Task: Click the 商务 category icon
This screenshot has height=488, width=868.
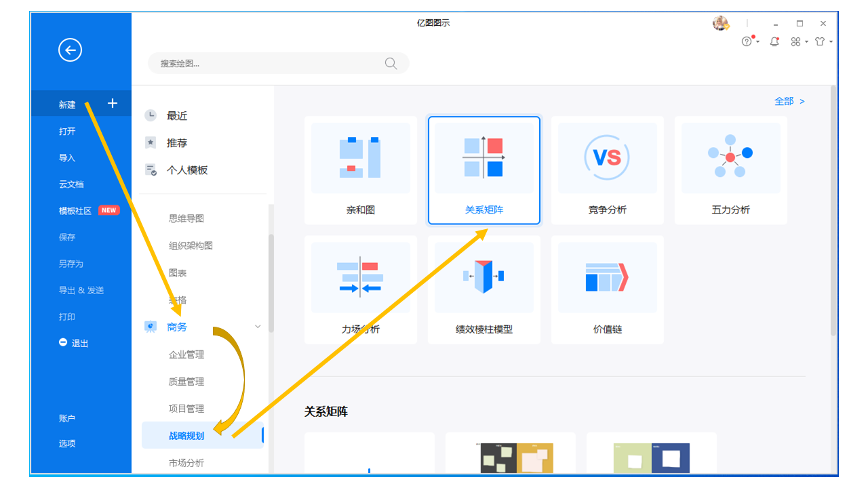Action: click(x=151, y=327)
